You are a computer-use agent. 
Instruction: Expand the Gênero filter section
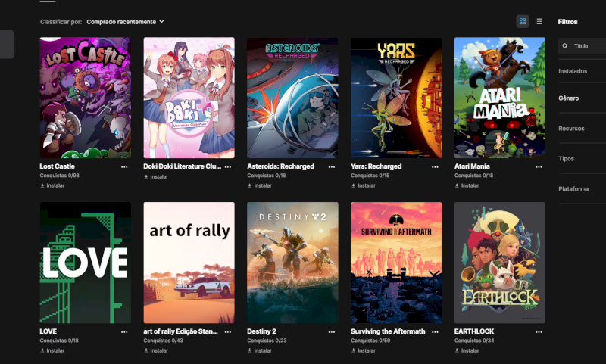569,98
